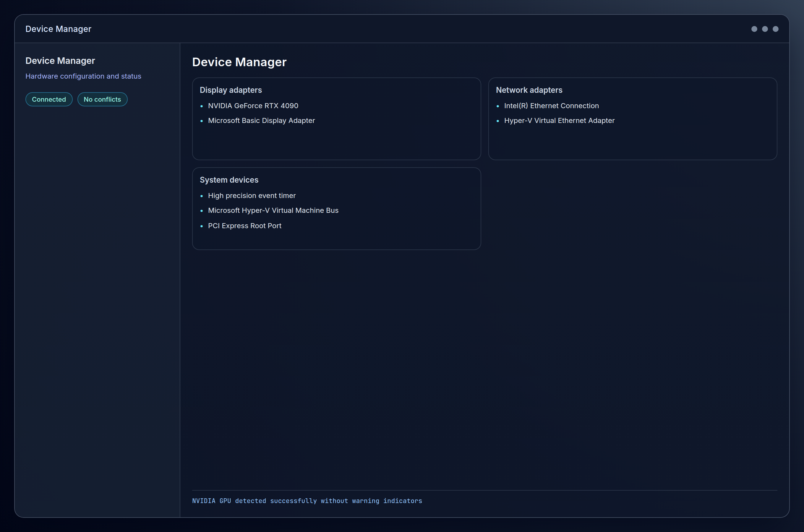Image resolution: width=804 pixels, height=532 pixels.
Task: Click the bullet next to High precision event timer
Action: pyautogui.click(x=202, y=196)
